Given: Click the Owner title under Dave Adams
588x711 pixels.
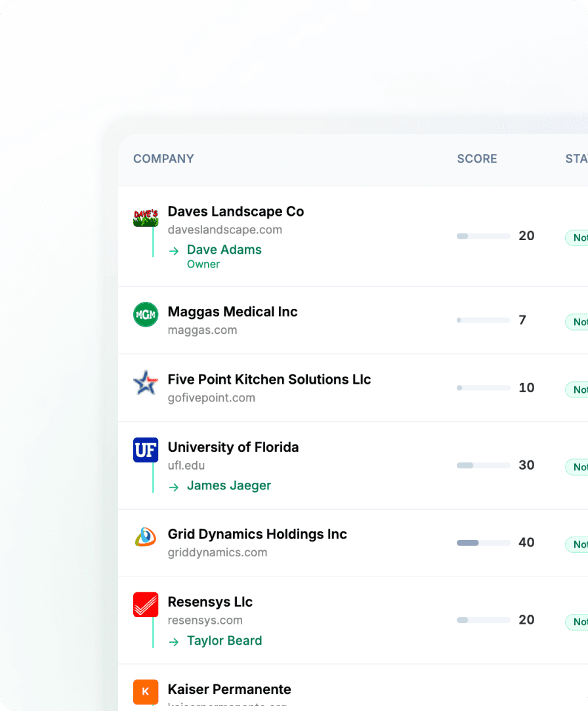Looking at the screenshot, I should (203, 264).
